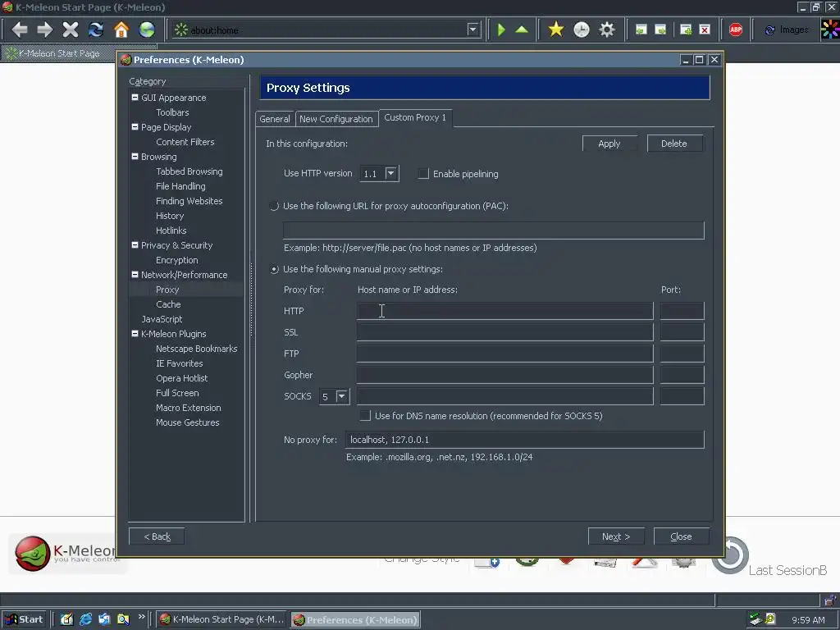Open bookmarks with the yellow star icon
The width and height of the screenshot is (840, 630).
click(x=556, y=30)
